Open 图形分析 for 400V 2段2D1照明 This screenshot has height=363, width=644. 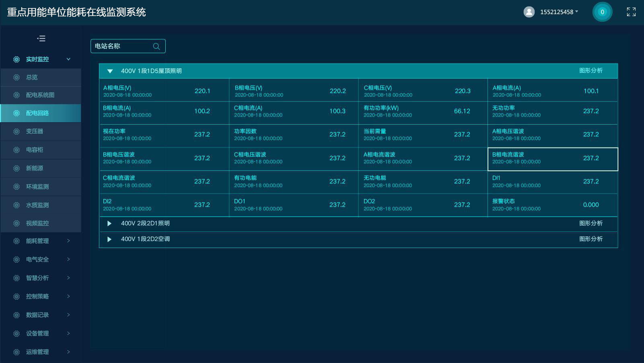point(591,224)
